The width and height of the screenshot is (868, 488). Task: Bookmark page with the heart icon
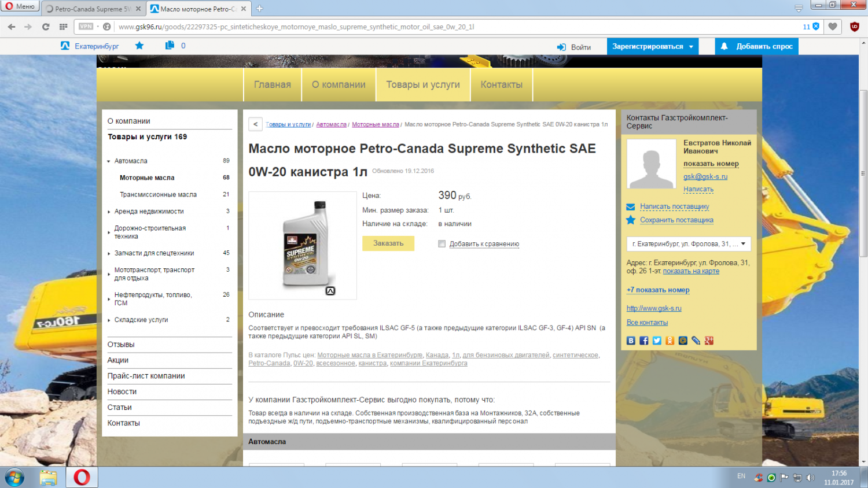[833, 27]
